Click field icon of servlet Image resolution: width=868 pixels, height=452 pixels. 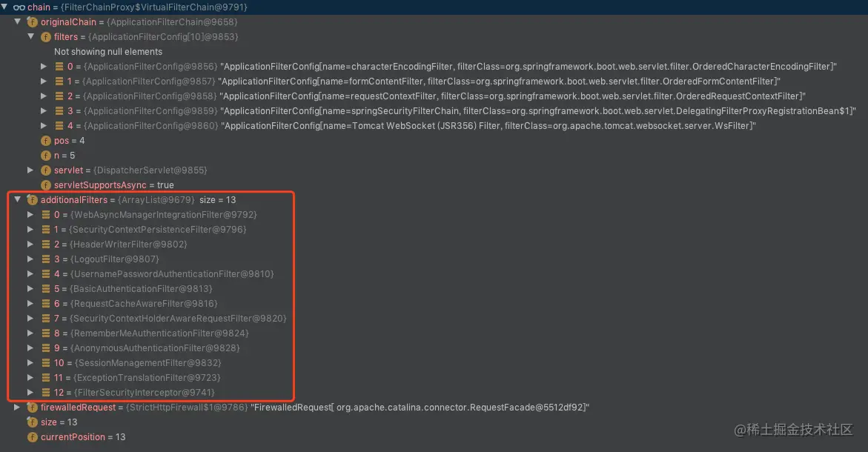click(46, 170)
